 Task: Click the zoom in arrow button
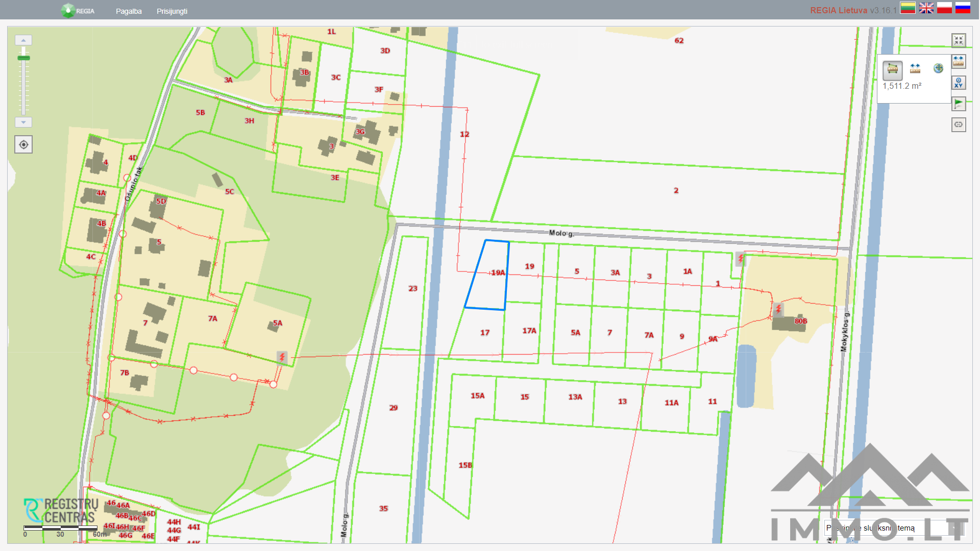click(23, 40)
